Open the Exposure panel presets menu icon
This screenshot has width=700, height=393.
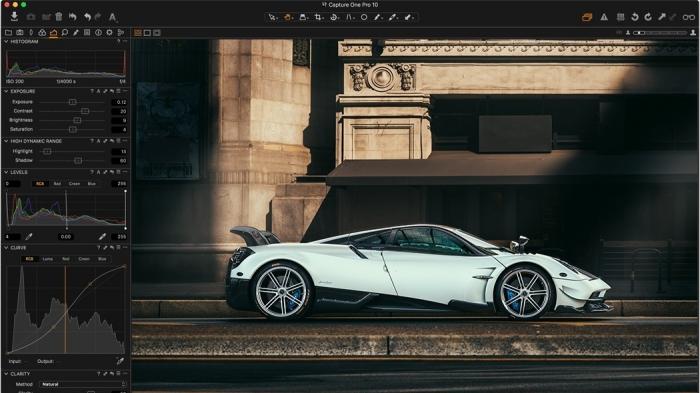118,91
